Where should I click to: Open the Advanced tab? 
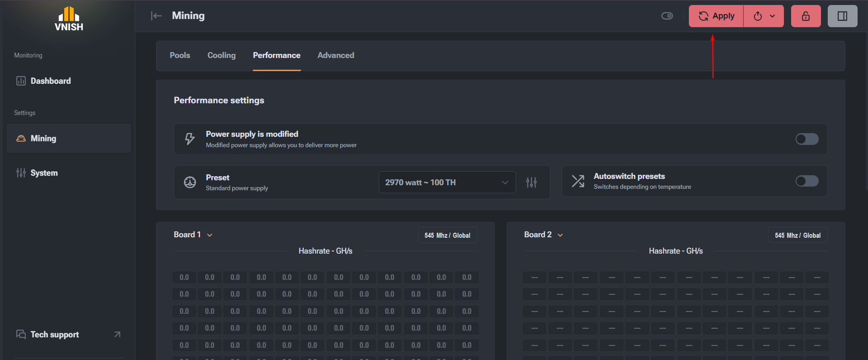coord(336,55)
